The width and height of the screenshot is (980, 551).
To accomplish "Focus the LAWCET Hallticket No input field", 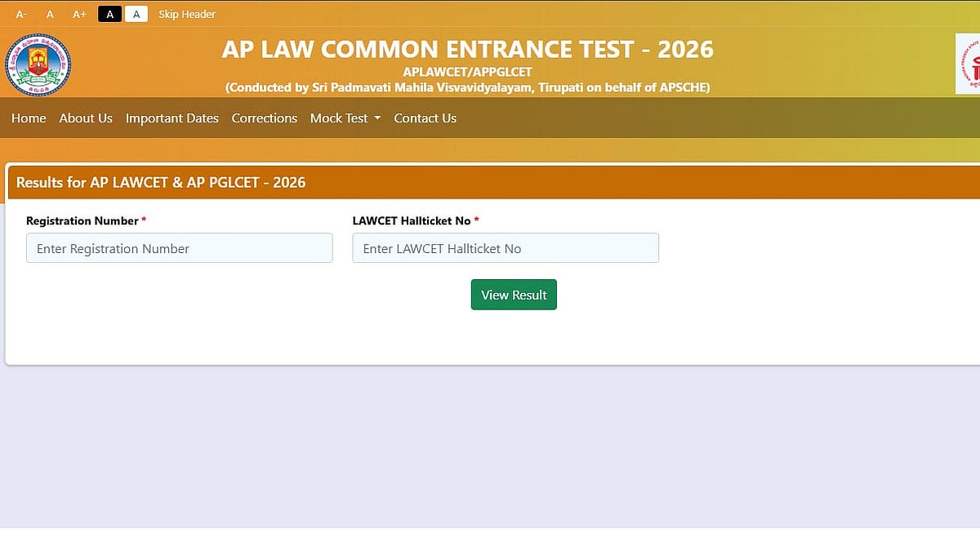I will tap(506, 248).
